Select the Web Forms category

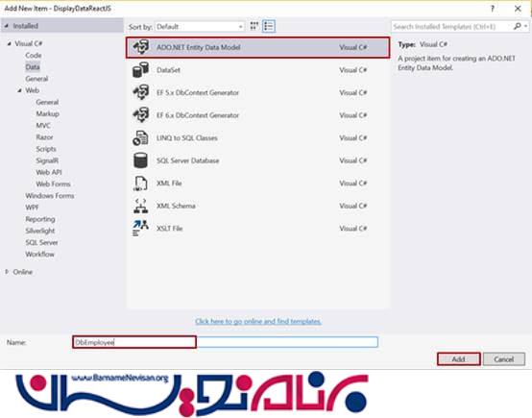(x=53, y=184)
